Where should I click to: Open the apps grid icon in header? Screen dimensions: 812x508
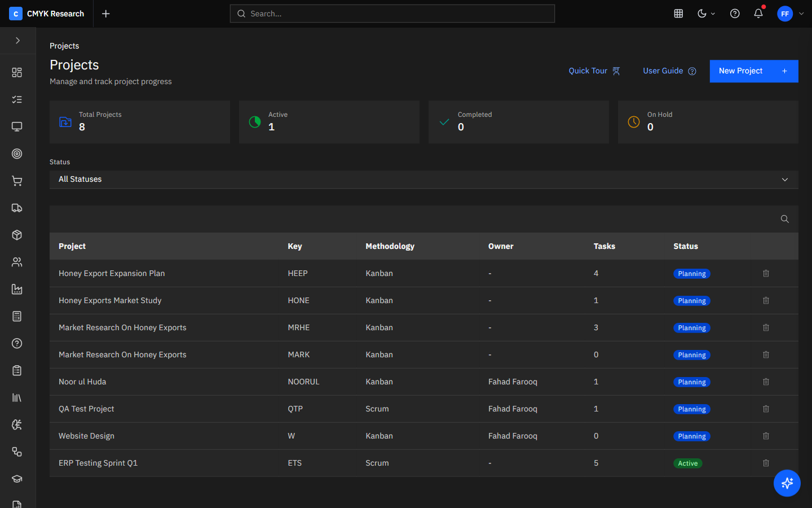point(678,14)
